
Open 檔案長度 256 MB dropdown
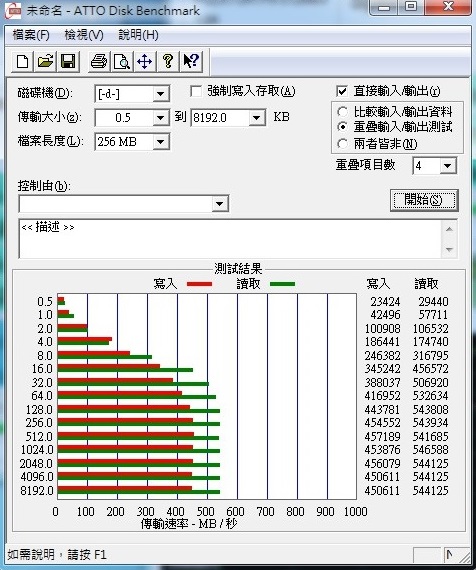point(160,142)
